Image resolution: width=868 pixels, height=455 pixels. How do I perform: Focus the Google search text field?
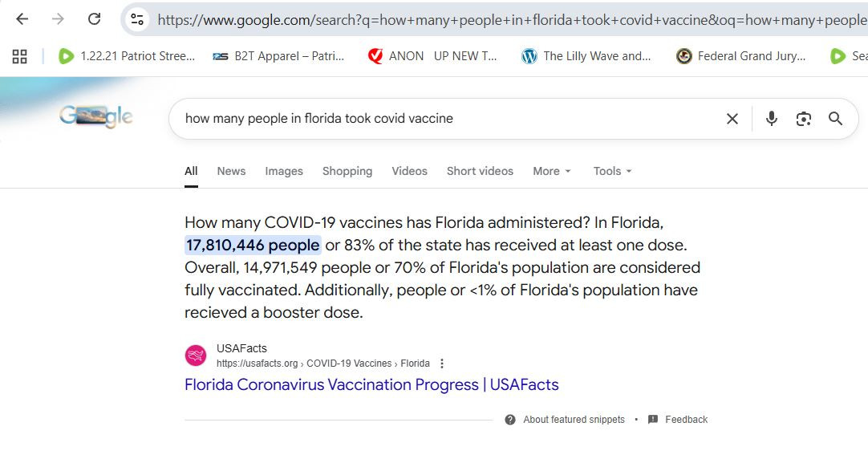tap(441, 119)
